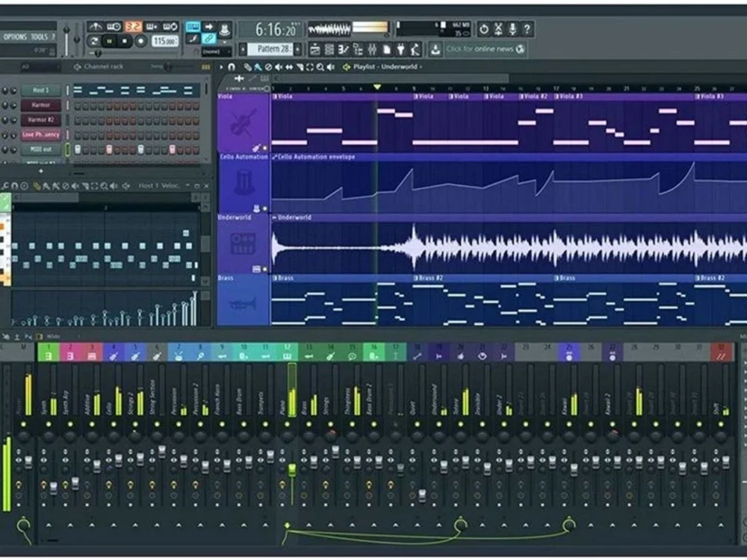Image resolution: width=747 pixels, height=560 pixels.
Task: Select the piano roll magnet icon
Action: click(x=14, y=186)
